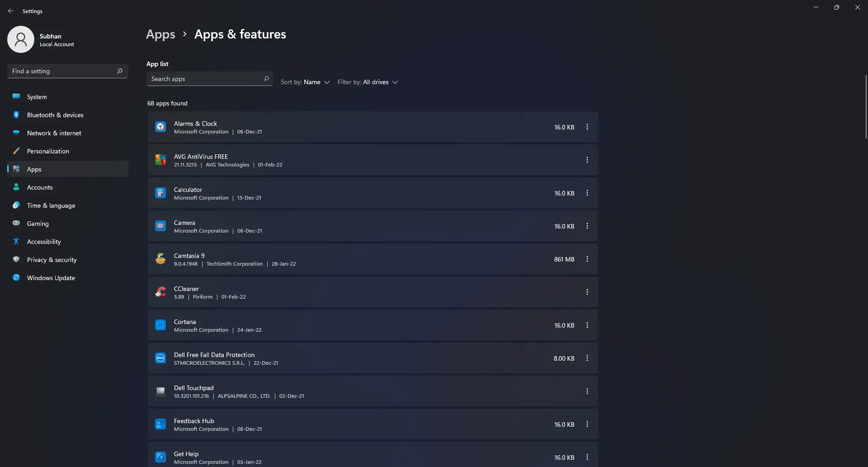Click the Dell Free Fall 8.00 KB size
The image size is (868, 467).
click(564, 358)
